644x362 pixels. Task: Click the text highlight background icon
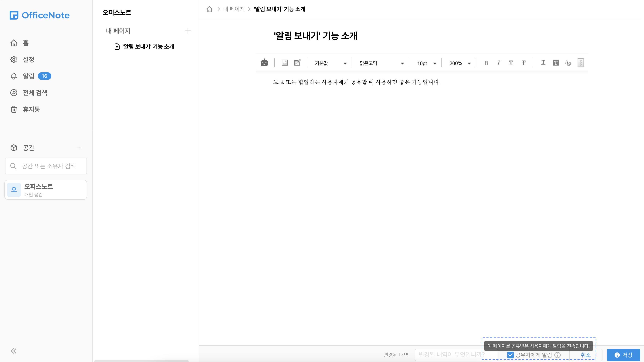[555, 63]
